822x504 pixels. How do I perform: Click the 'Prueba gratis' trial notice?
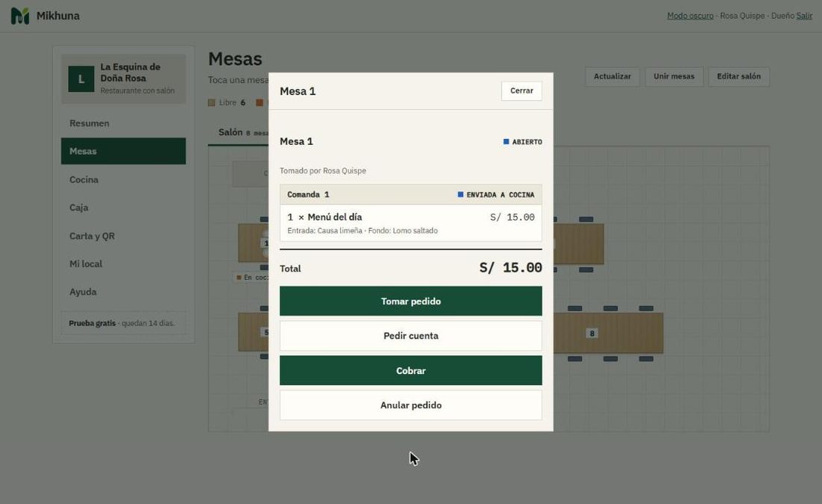(x=123, y=323)
